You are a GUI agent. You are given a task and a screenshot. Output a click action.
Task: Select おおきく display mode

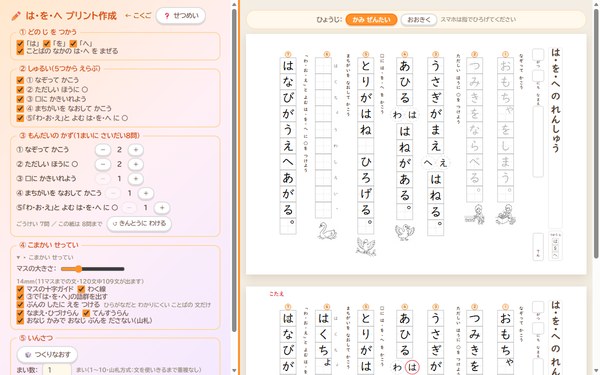(419, 20)
